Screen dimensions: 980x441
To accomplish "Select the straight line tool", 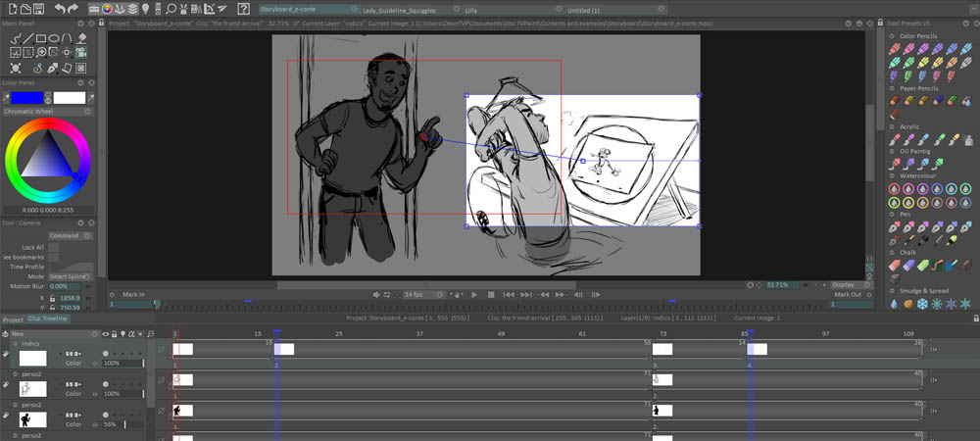I will click(x=28, y=39).
